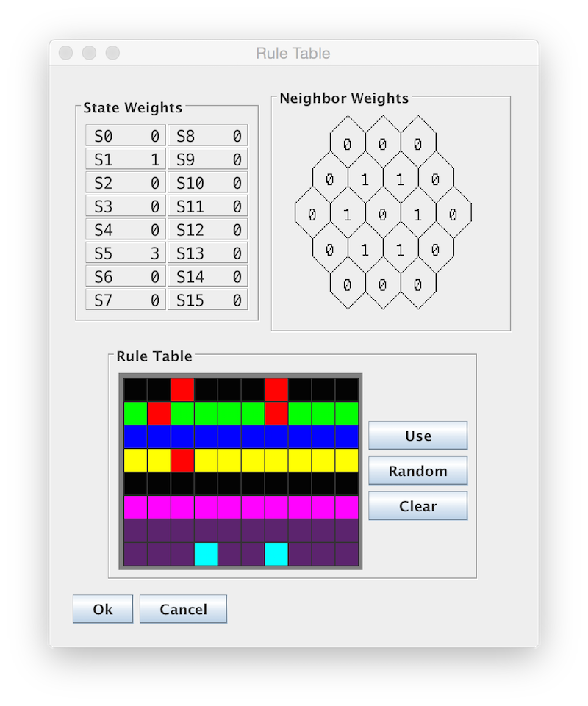
Task: Select the S12 state weight field
Action: 208,229
